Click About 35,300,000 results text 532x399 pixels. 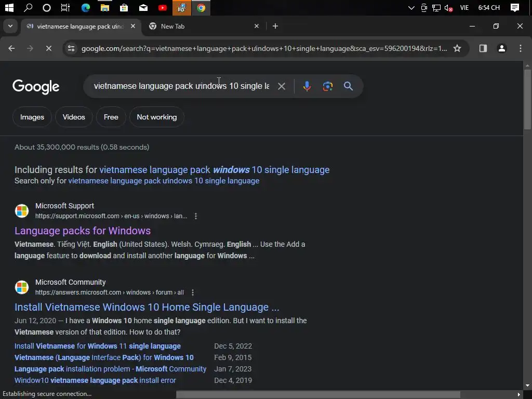82,147
